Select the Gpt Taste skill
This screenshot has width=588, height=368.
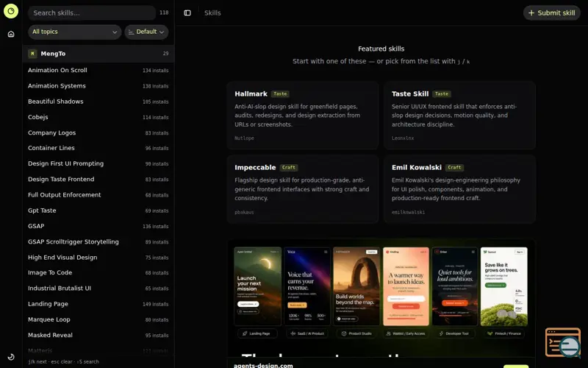point(98,210)
